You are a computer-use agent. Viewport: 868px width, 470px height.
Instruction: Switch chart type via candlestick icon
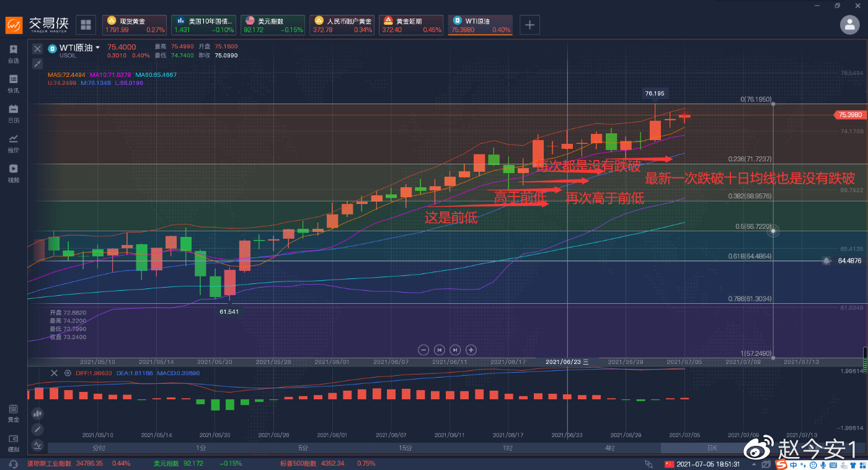point(37,413)
